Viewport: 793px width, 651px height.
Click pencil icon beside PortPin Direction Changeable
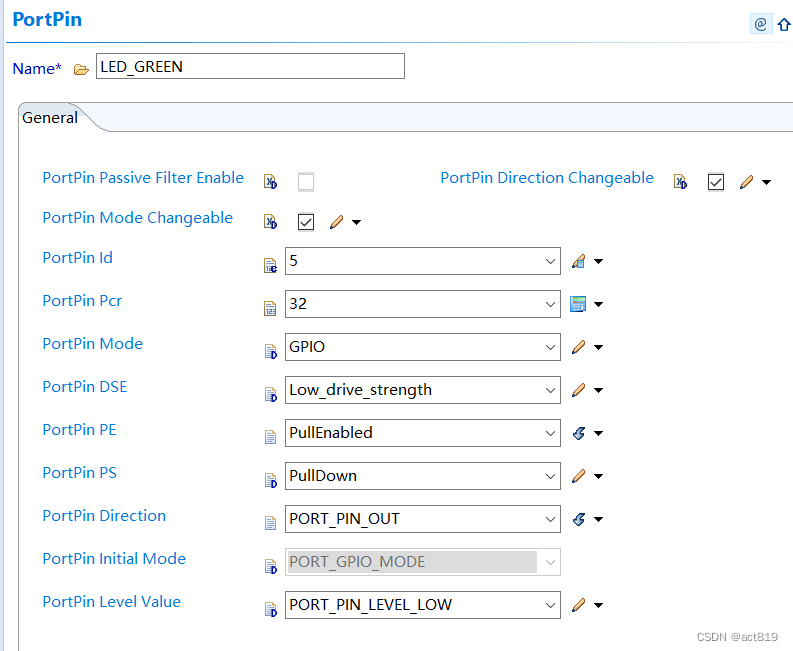click(x=746, y=182)
